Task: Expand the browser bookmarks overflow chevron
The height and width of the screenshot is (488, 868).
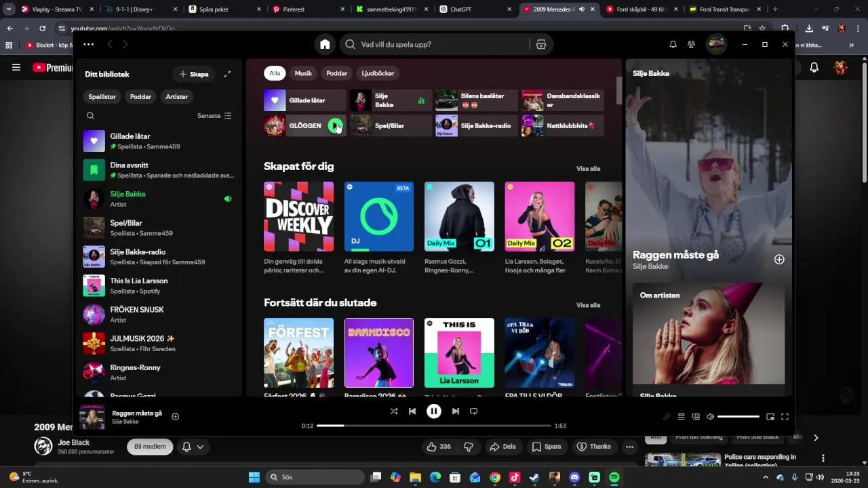Action: [852, 45]
